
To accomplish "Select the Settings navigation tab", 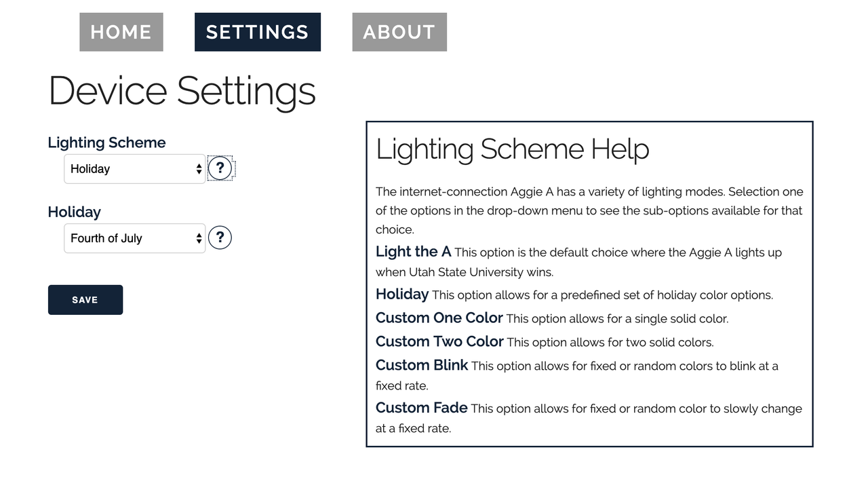I will pyautogui.click(x=258, y=32).
